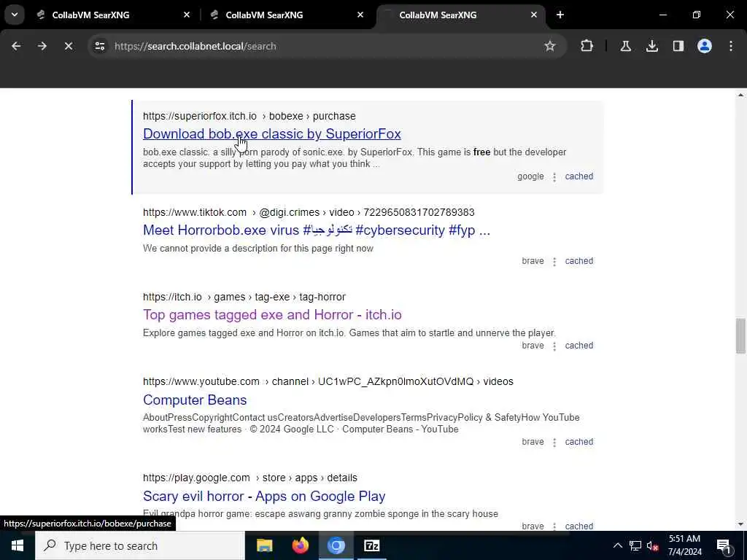
Task: Close the third active CollabVM SearXNG tab
Action: tap(533, 15)
